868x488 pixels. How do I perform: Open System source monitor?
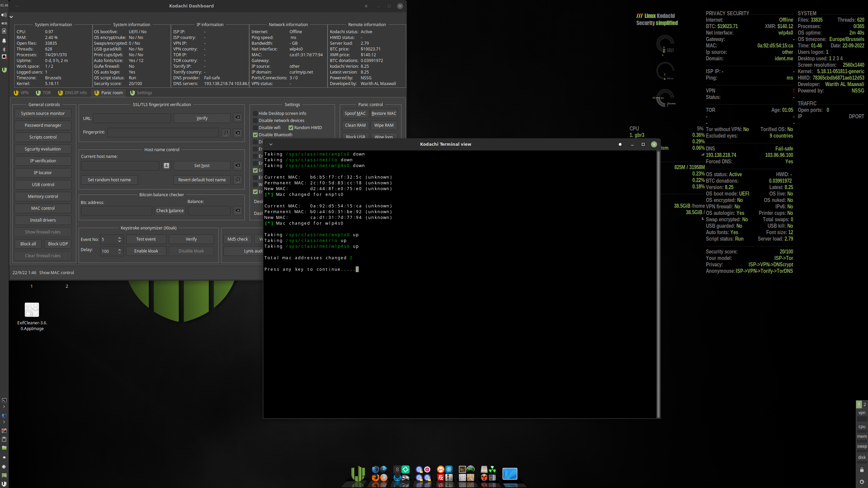click(x=43, y=114)
